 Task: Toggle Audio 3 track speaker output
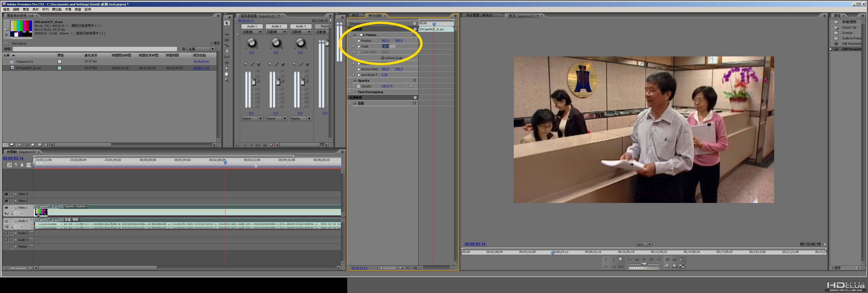[7, 240]
